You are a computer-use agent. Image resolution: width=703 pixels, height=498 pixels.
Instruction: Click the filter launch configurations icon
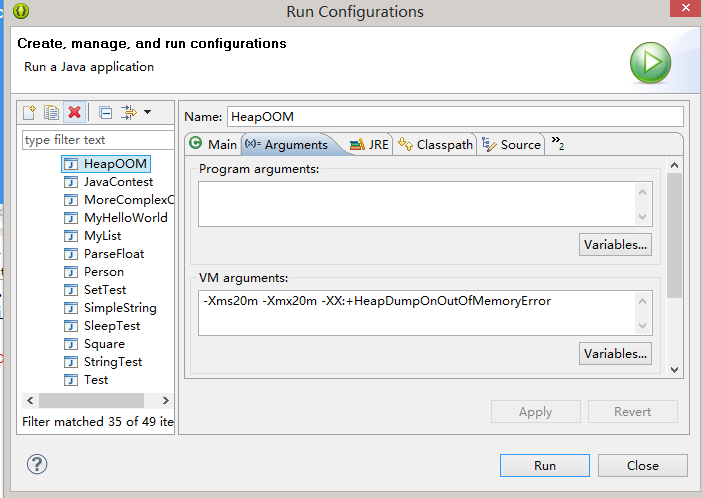128,112
